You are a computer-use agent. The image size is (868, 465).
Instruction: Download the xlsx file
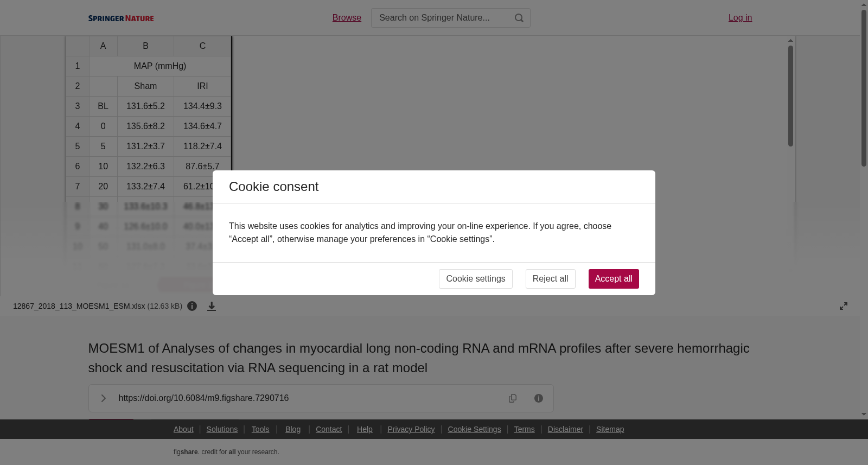click(212, 307)
